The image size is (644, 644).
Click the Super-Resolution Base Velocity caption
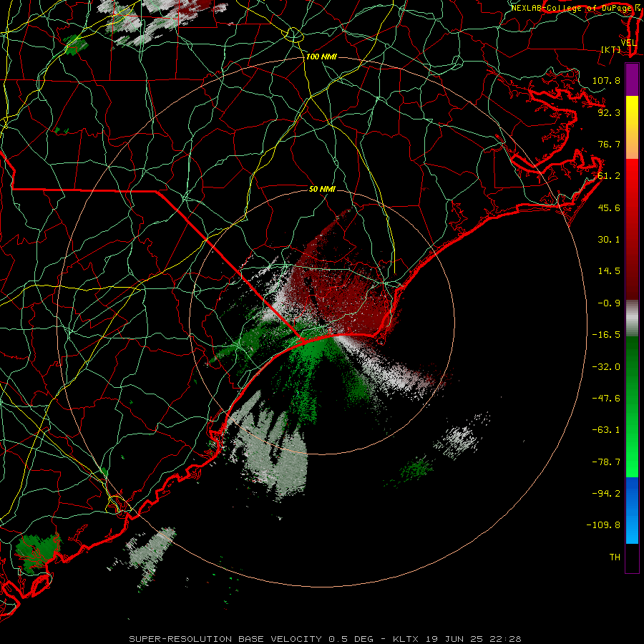[x=325, y=639]
